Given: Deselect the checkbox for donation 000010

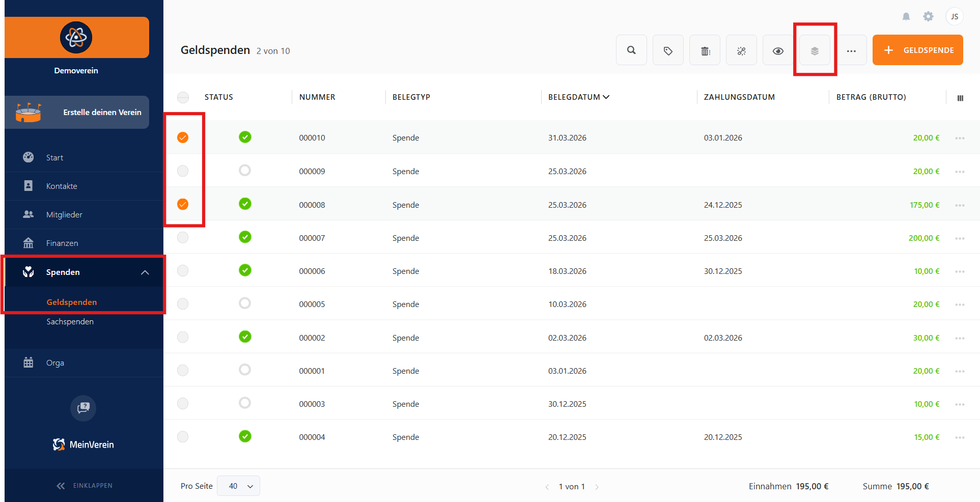Looking at the screenshot, I should coord(183,137).
